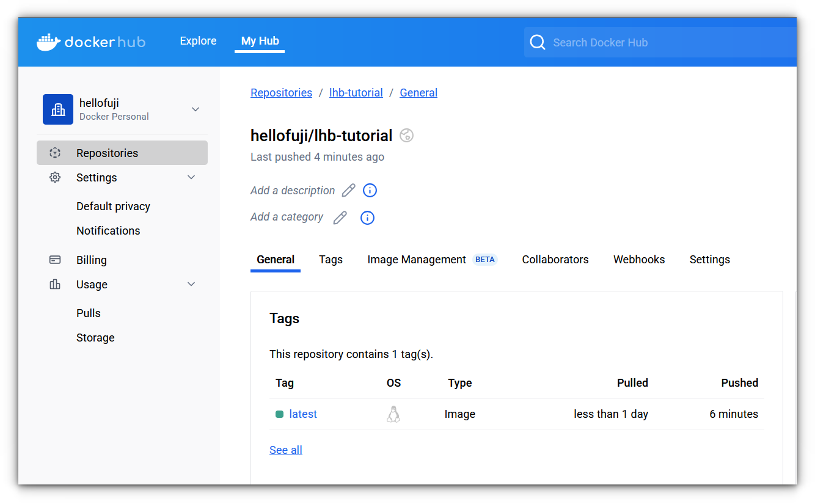Image resolution: width=815 pixels, height=504 pixels.
Task: Click the hellofuji organization avatar icon
Action: (x=58, y=109)
